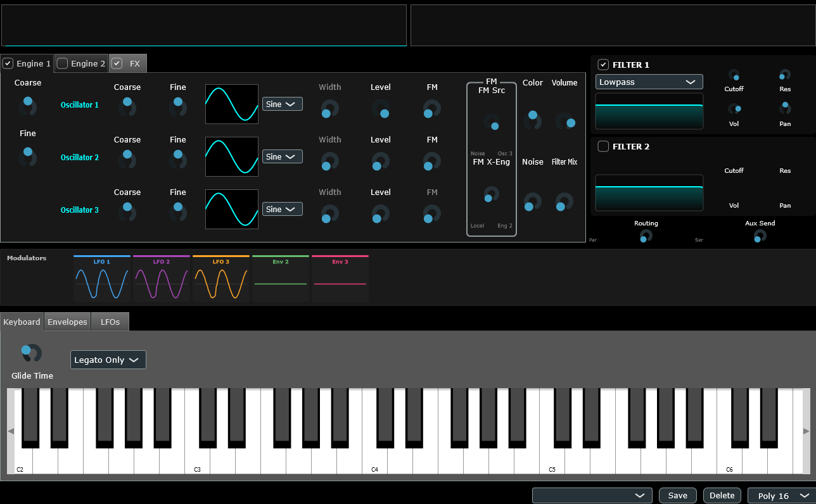The width and height of the screenshot is (816, 504).
Task: Shift keyboard octave down with left arrow
Action: click(11, 431)
